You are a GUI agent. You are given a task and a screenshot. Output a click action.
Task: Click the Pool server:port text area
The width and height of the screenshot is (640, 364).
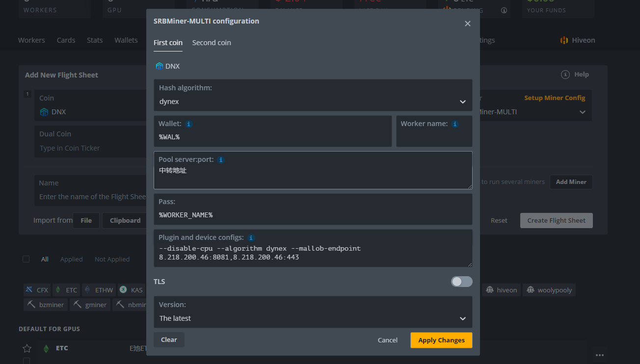click(313, 170)
